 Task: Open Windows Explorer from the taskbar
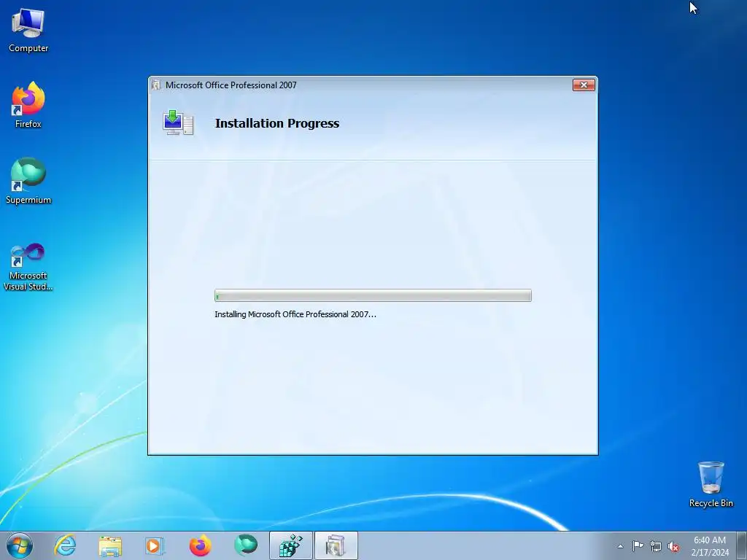coord(110,545)
